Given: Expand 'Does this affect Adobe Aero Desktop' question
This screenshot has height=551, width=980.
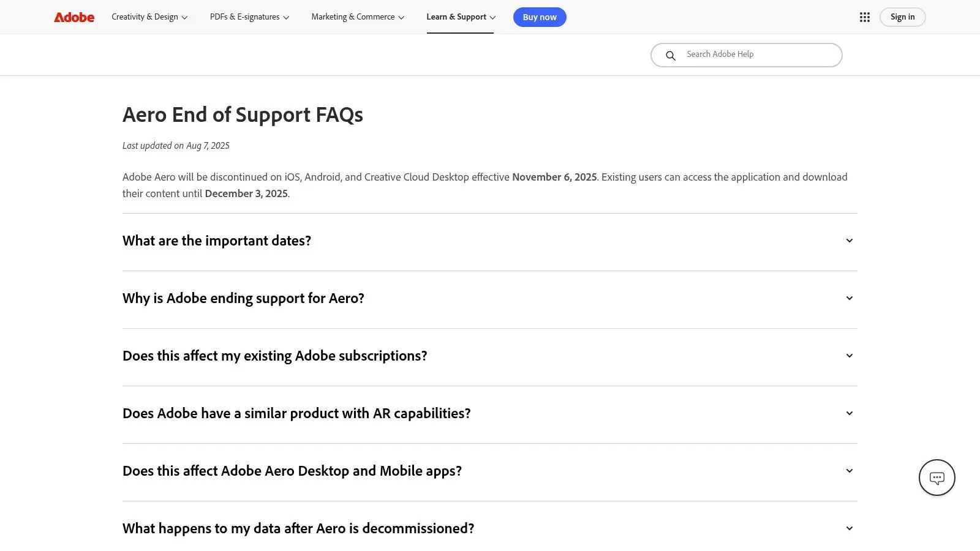Looking at the screenshot, I should pos(489,471).
